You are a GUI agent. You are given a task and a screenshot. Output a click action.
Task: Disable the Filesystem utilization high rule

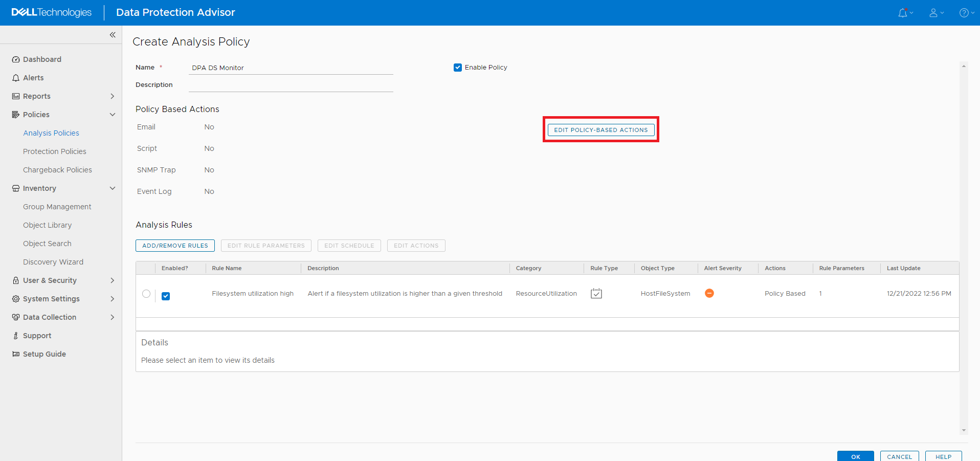(166, 296)
